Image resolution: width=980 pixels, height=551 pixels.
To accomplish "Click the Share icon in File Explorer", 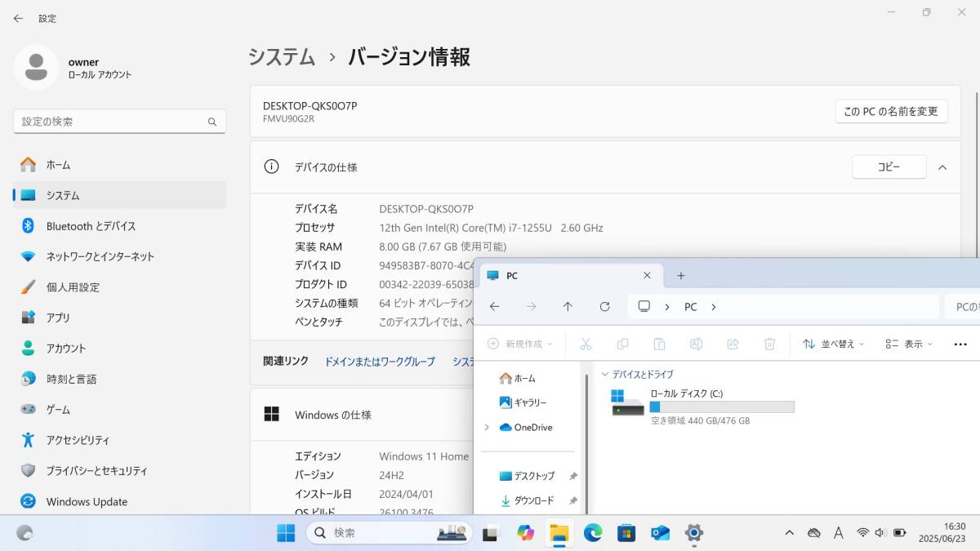I will (733, 344).
